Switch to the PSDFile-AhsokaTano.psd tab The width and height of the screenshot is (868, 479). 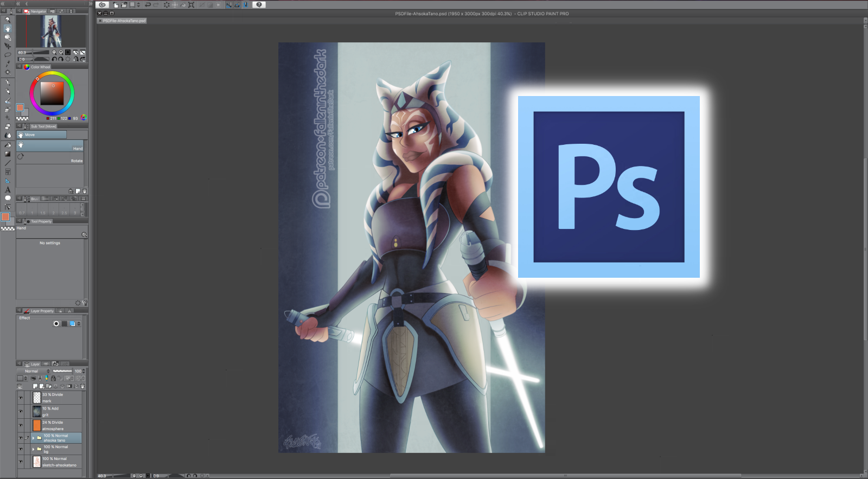tap(123, 21)
